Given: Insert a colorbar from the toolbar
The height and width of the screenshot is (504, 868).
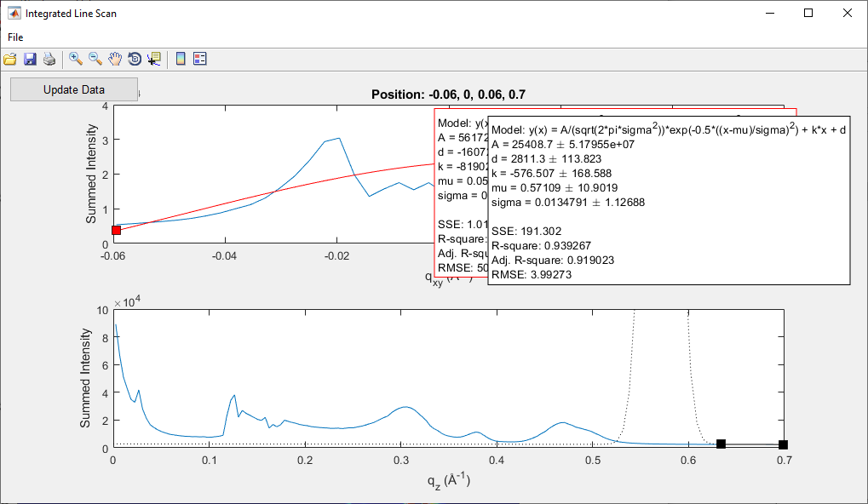Looking at the screenshot, I should pos(181,59).
